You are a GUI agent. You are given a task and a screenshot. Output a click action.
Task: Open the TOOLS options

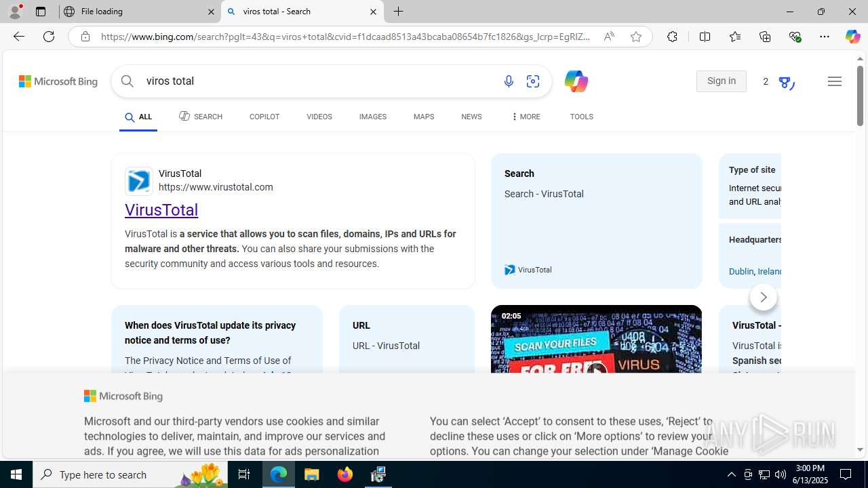click(582, 117)
